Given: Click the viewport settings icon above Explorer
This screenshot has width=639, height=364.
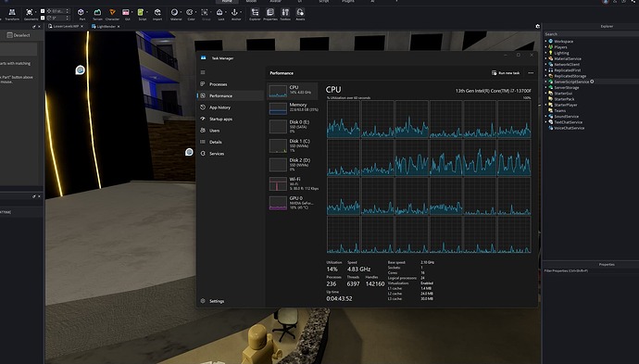Looking at the screenshot, I should [x=537, y=26].
